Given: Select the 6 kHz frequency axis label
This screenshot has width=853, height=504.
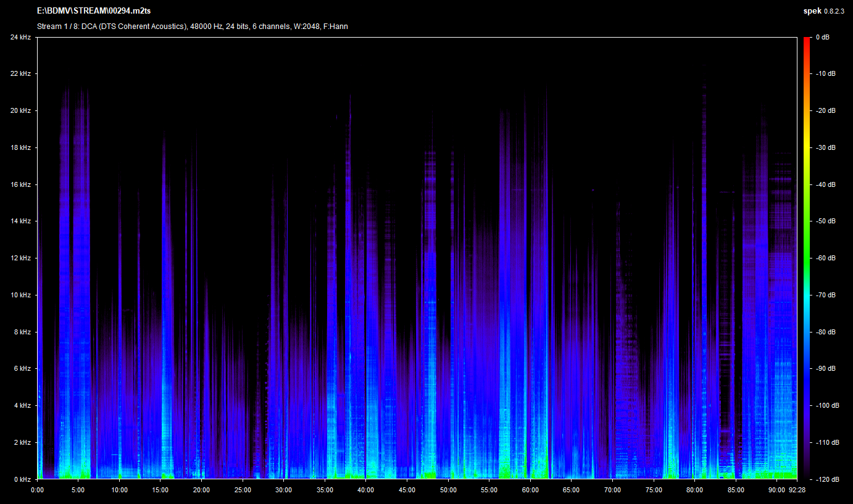Looking at the screenshot, I should [22, 369].
